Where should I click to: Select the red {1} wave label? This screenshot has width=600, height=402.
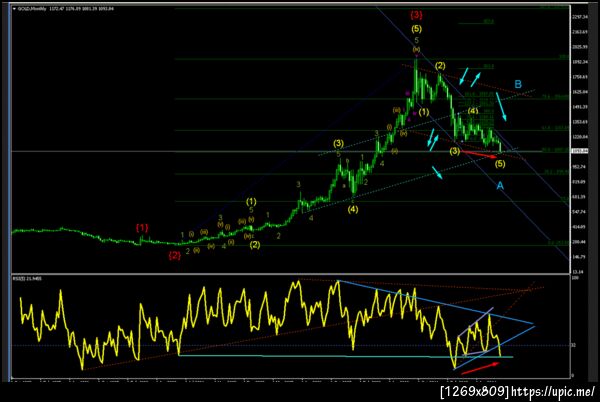pyautogui.click(x=142, y=228)
